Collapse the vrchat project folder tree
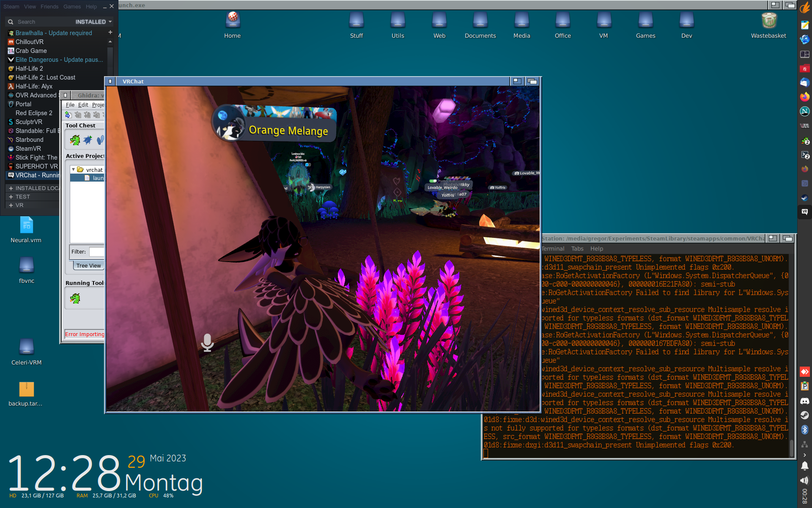Screen dimensions: 812x508 point(74,169)
